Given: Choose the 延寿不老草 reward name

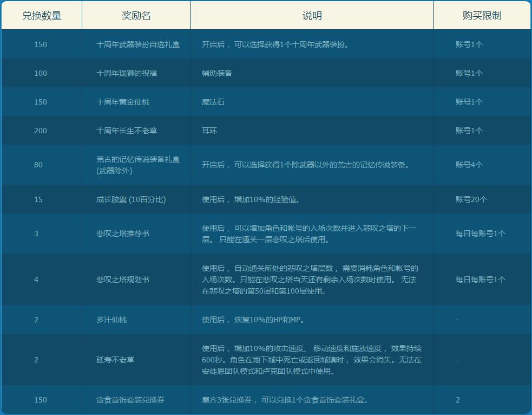Looking at the screenshot, I should tap(115, 360).
